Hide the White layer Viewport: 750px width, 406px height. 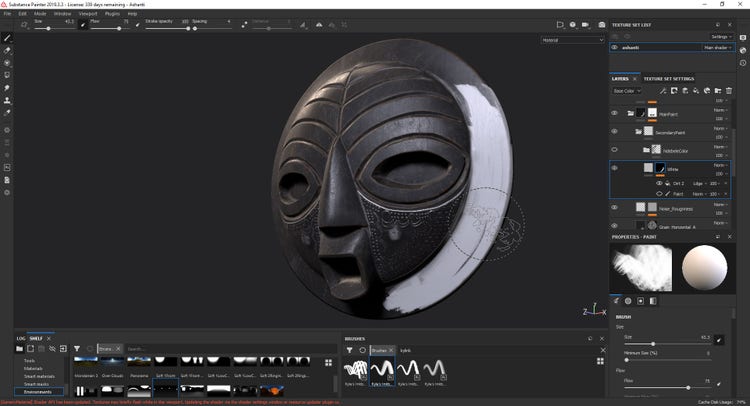pos(614,167)
